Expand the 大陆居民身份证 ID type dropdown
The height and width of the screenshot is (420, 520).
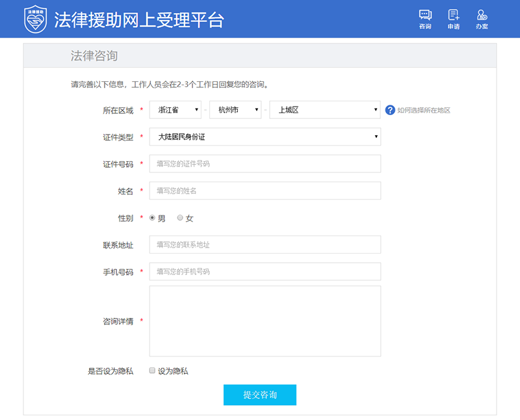pyautogui.click(x=265, y=137)
